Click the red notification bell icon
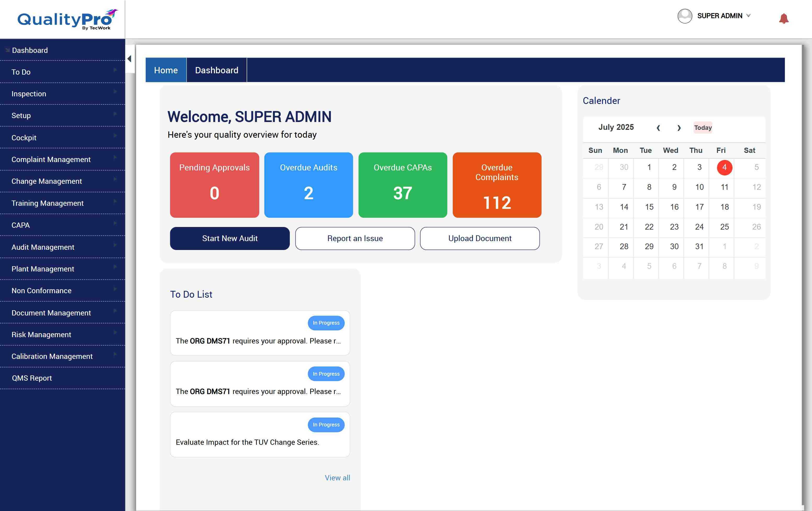This screenshot has height=511, width=812. (783, 18)
